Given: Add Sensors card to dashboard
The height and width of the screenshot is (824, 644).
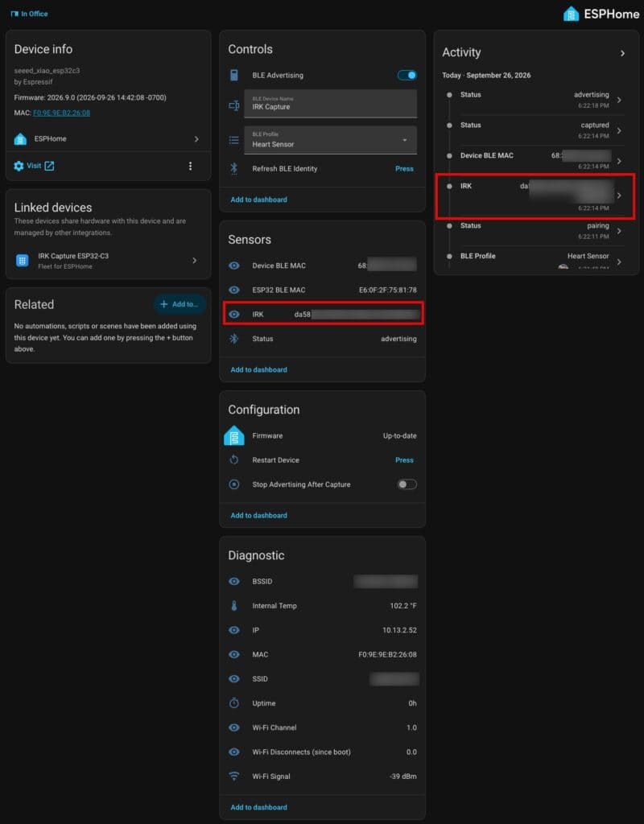Looking at the screenshot, I should pyautogui.click(x=258, y=370).
